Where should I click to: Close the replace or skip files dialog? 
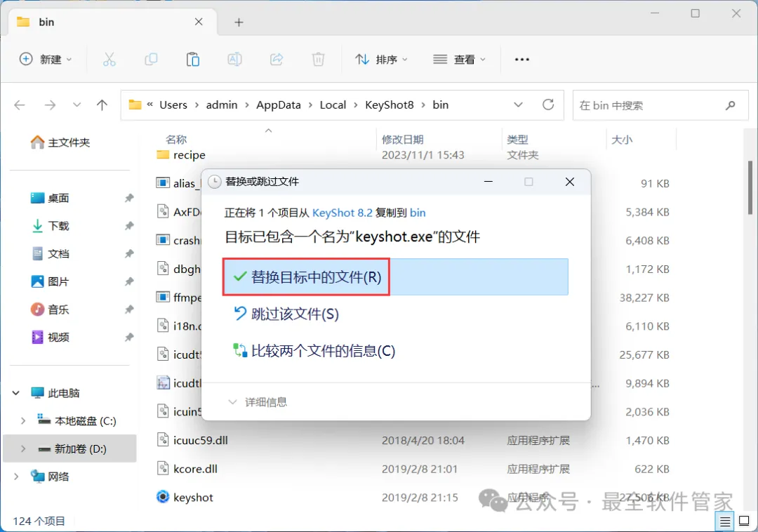[570, 182]
